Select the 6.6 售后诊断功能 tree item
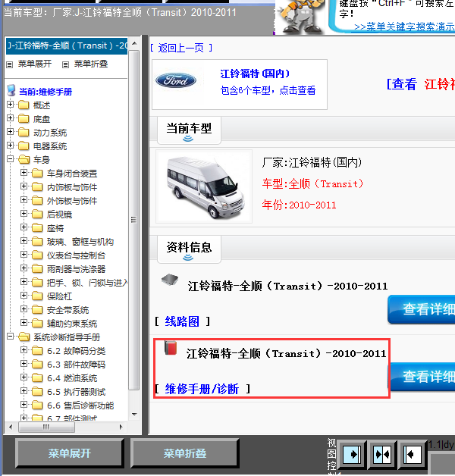Viewport: 455px width, 476px height. click(x=80, y=406)
